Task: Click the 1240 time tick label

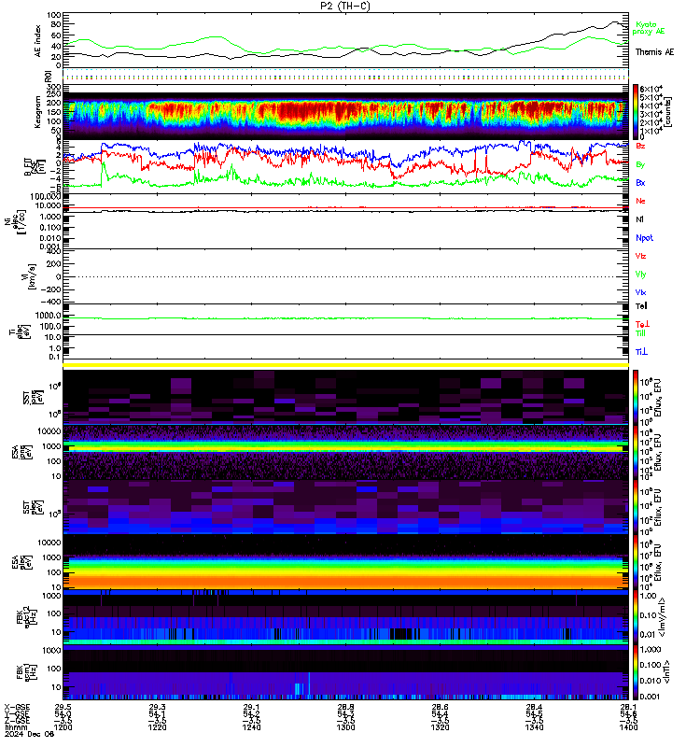Action: click(251, 727)
